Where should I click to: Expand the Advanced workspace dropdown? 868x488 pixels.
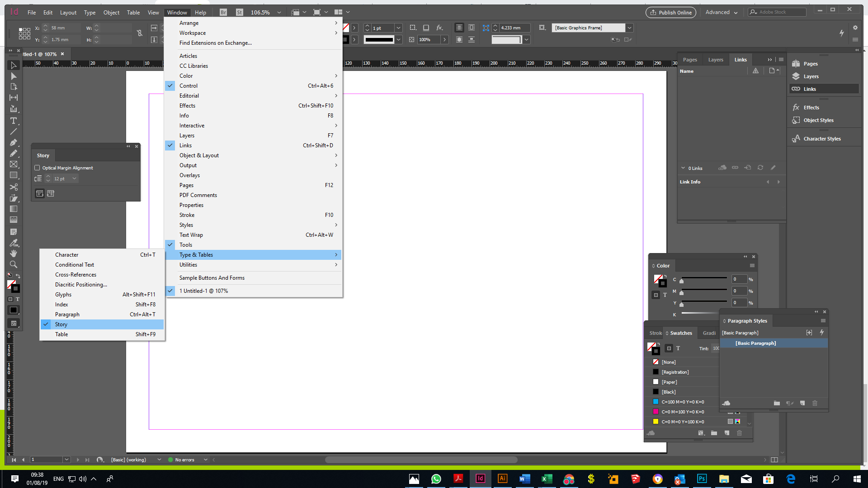pyautogui.click(x=722, y=12)
